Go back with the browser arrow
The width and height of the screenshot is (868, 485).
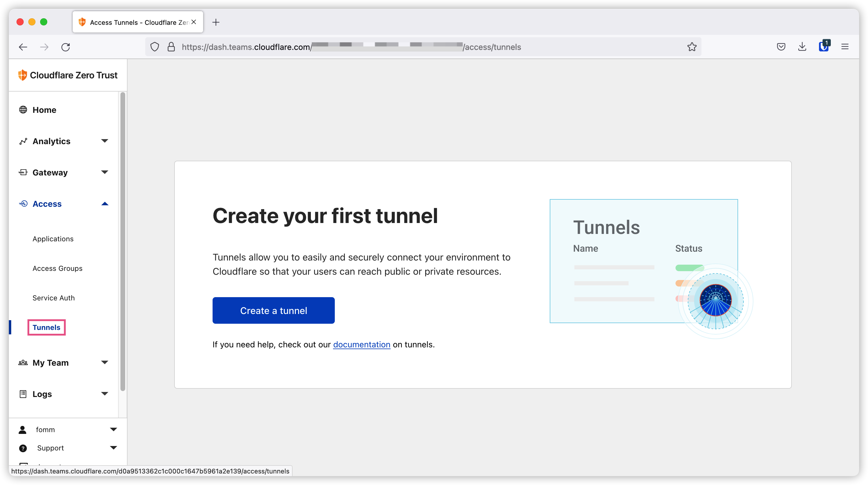(x=23, y=47)
